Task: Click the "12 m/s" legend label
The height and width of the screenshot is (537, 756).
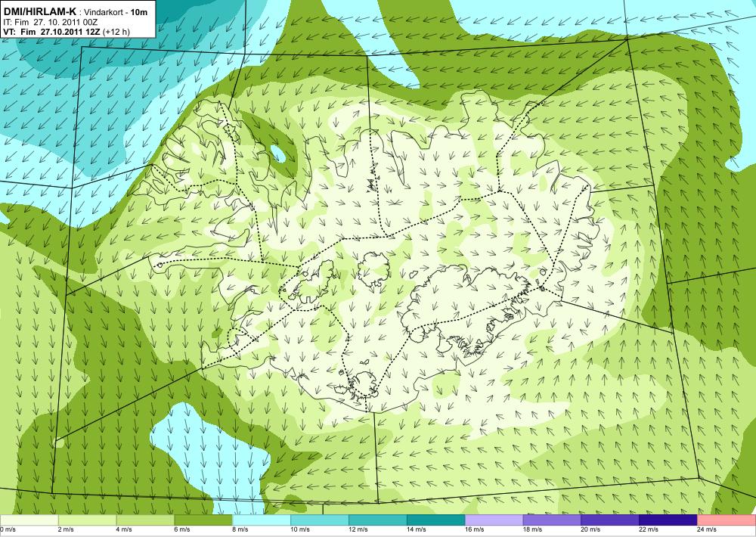Action: click(x=358, y=529)
